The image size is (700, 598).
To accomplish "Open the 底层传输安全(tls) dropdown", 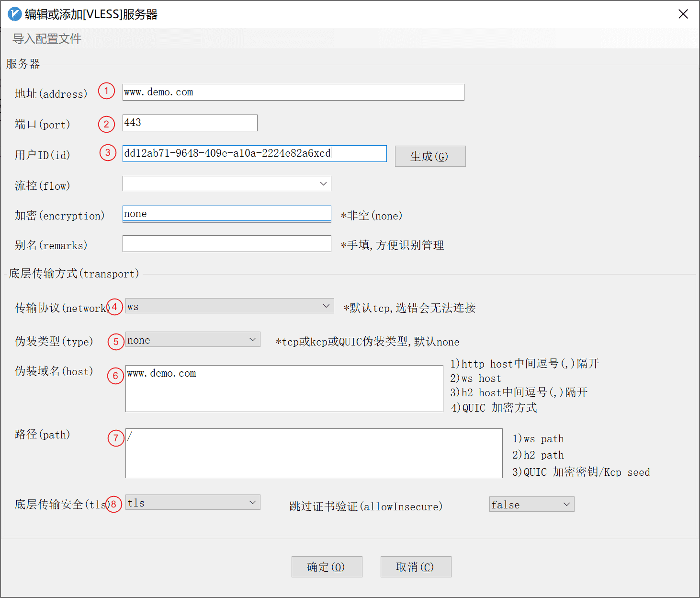I will (x=192, y=502).
